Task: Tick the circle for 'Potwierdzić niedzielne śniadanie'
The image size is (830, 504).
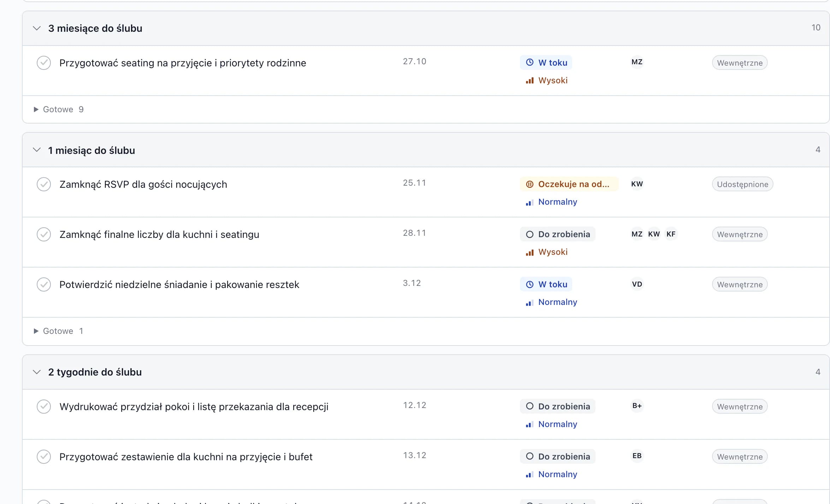Action: point(44,284)
